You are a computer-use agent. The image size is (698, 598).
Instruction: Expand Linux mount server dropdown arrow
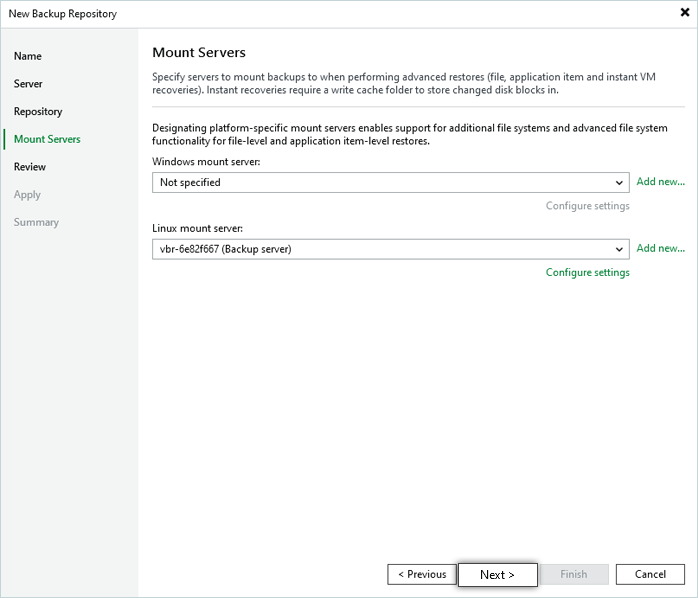(x=620, y=249)
